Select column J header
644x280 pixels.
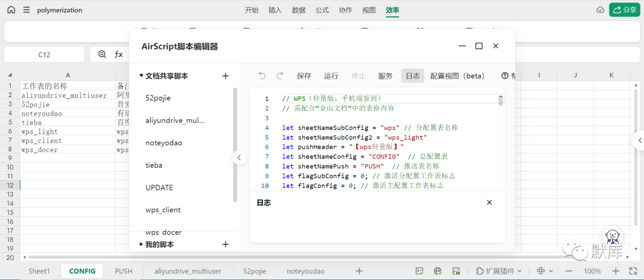[575, 75]
